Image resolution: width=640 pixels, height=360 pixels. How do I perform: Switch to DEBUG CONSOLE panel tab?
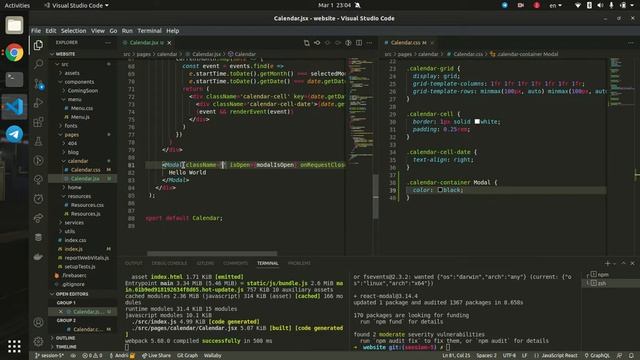pyautogui.click(x=169, y=263)
